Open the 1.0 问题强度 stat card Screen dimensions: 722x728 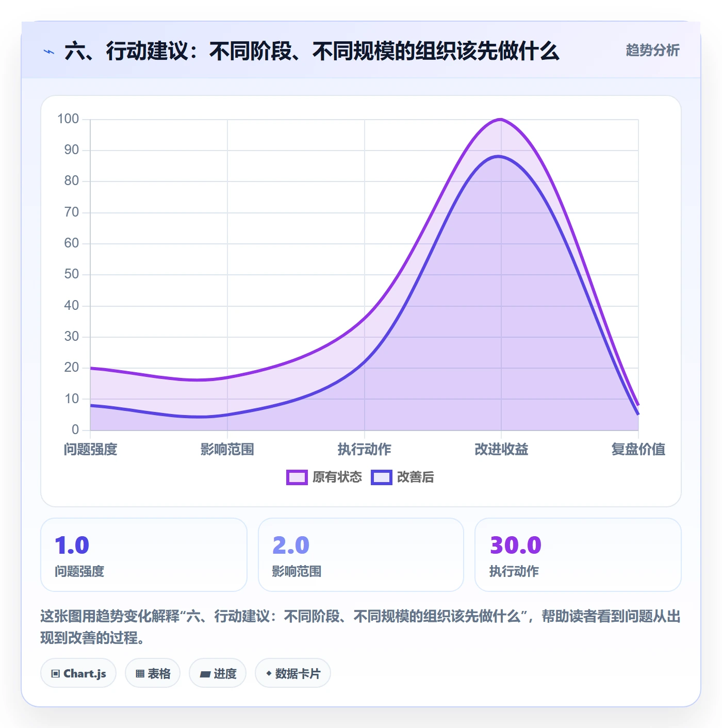pyautogui.click(x=144, y=555)
